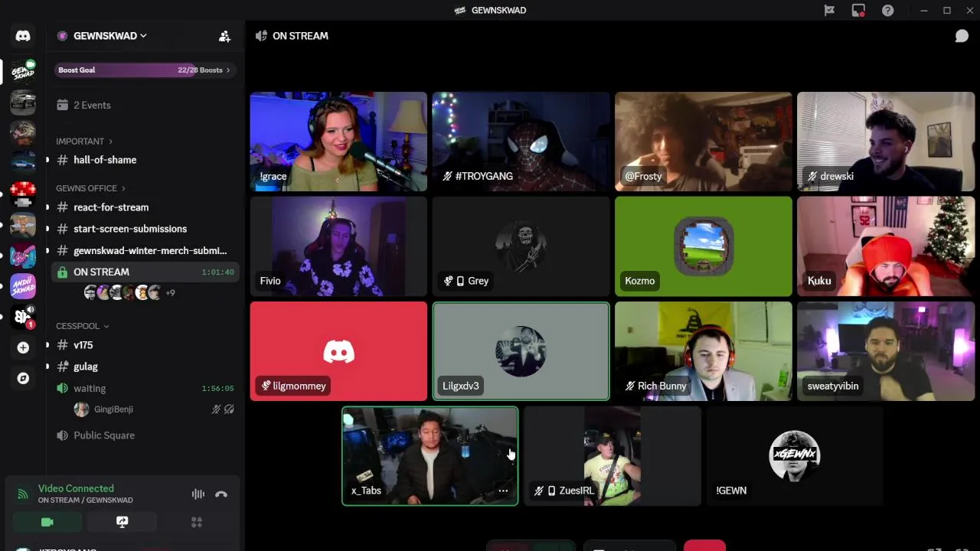980x551 pixels.
Task: Open Discord home direct messages
Action: pos(23,36)
